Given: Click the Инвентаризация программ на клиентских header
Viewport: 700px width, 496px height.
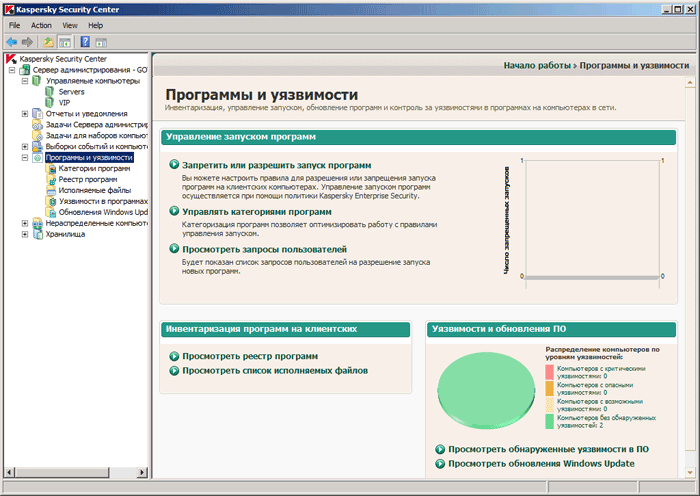Looking at the screenshot, I should 285,329.
